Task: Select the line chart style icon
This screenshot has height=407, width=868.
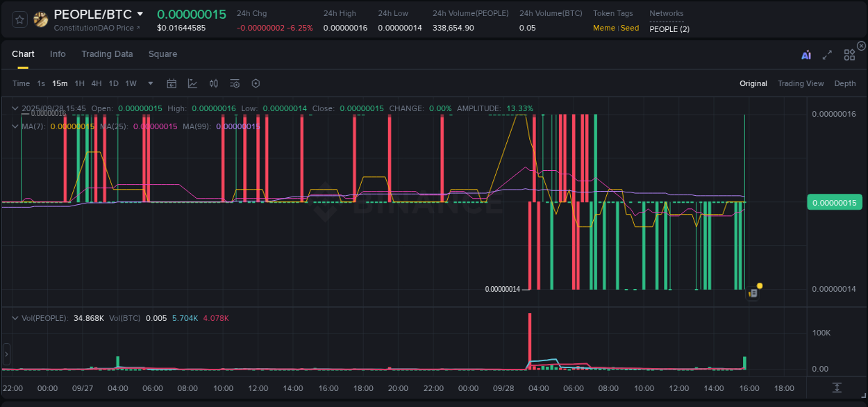Action: (x=192, y=83)
